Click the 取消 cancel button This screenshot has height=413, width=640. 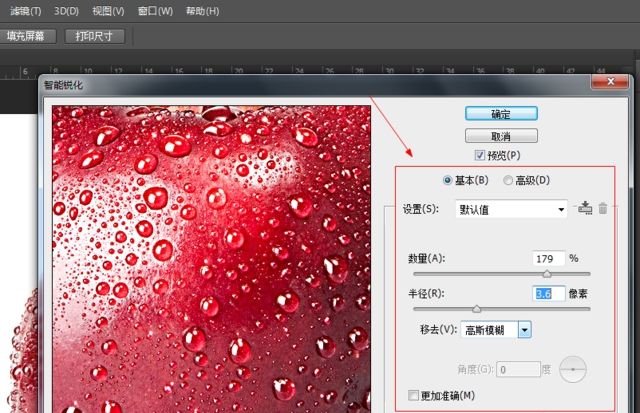click(501, 135)
